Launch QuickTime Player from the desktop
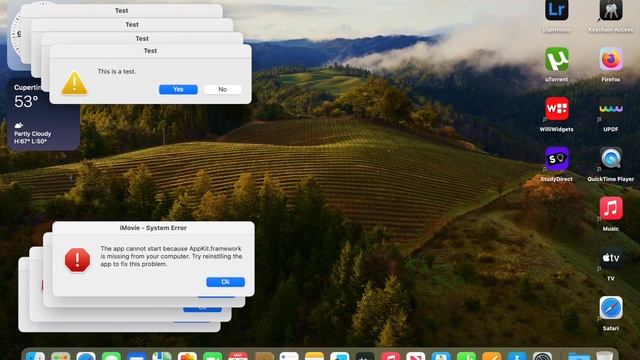640x360 pixels. click(611, 159)
